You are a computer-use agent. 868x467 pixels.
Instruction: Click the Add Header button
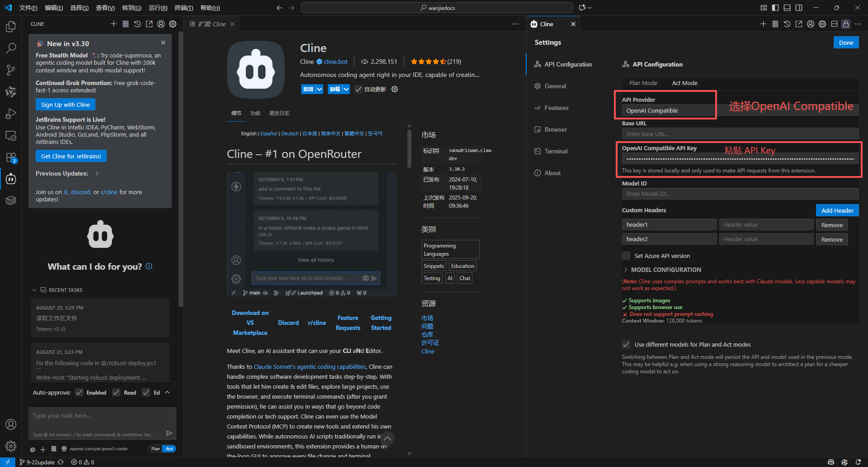(x=837, y=210)
